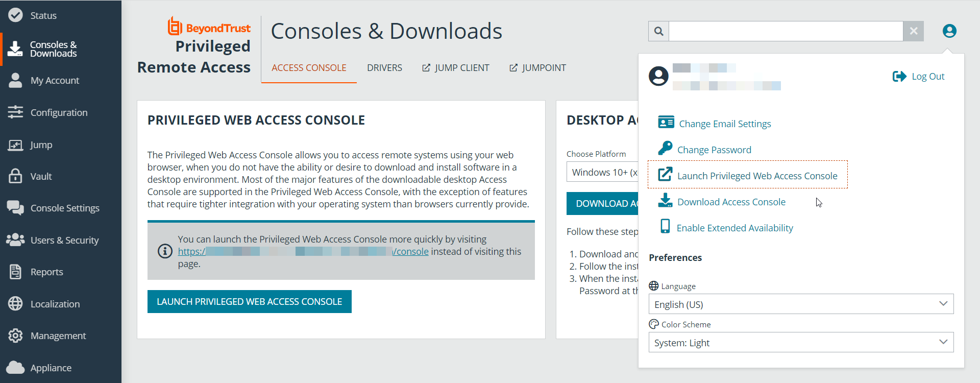The image size is (980, 383).
Task: Open the Jumpoint tab
Action: pyautogui.click(x=537, y=68)
